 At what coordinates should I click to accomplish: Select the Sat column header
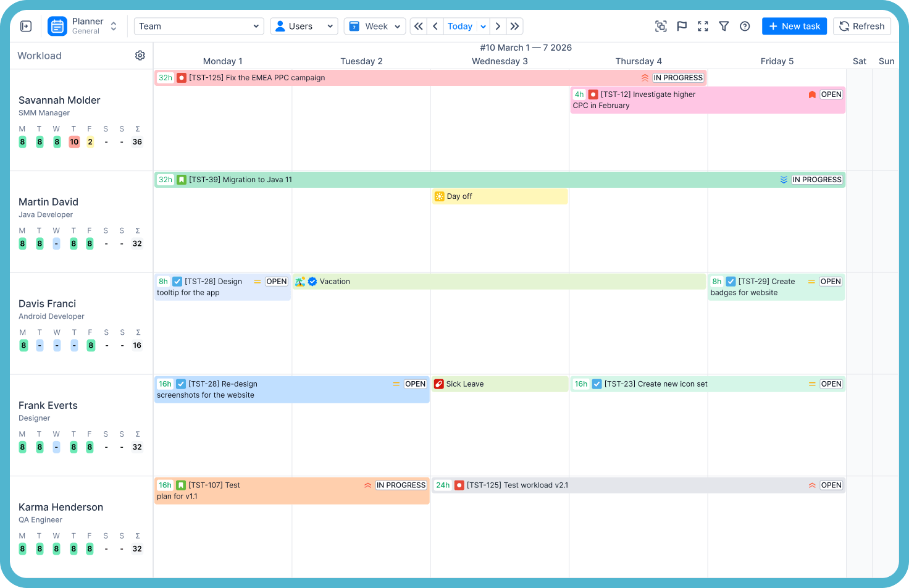(860, 61)
